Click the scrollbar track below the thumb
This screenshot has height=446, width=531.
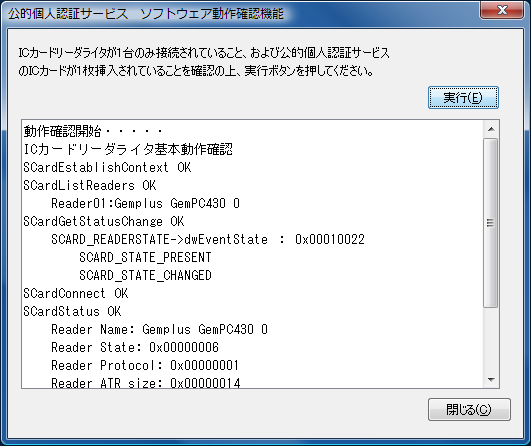tap(491, 339)
